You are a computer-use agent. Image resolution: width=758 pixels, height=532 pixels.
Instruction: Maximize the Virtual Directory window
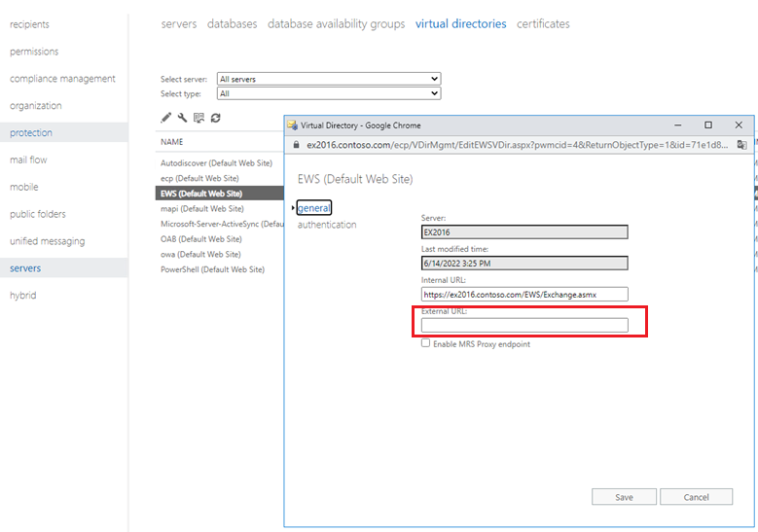coord(708,125)
